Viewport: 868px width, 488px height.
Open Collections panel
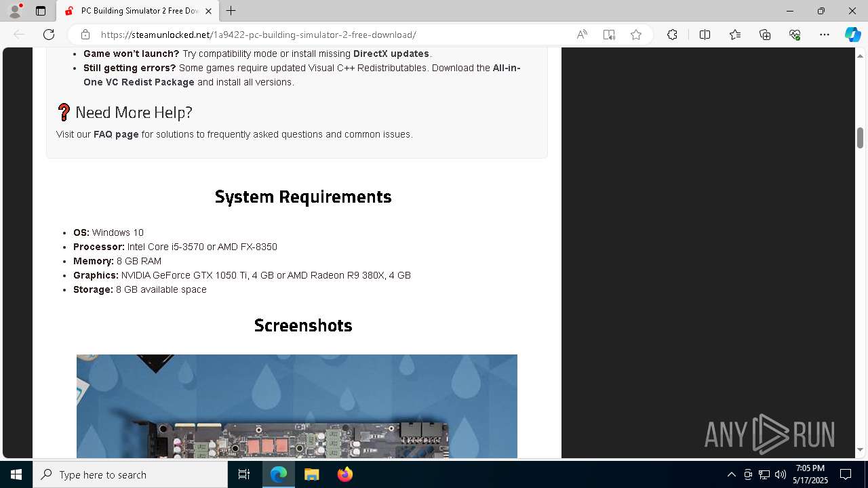pos(765,35)
